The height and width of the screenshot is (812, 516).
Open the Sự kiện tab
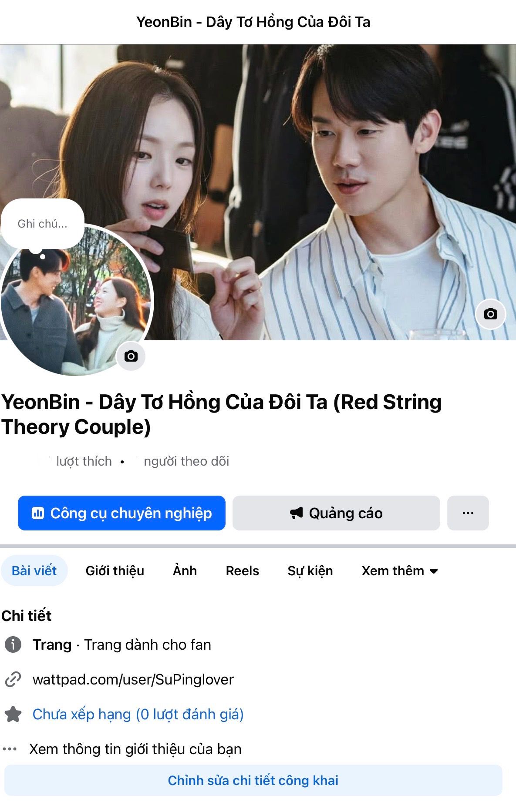(310, 570)
